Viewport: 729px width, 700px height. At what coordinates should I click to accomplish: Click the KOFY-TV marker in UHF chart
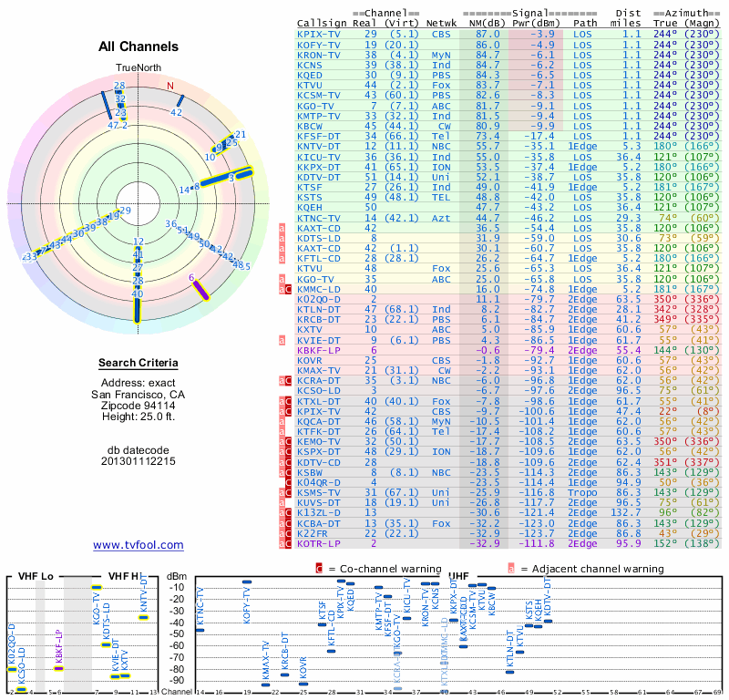(x=247, y=582)
